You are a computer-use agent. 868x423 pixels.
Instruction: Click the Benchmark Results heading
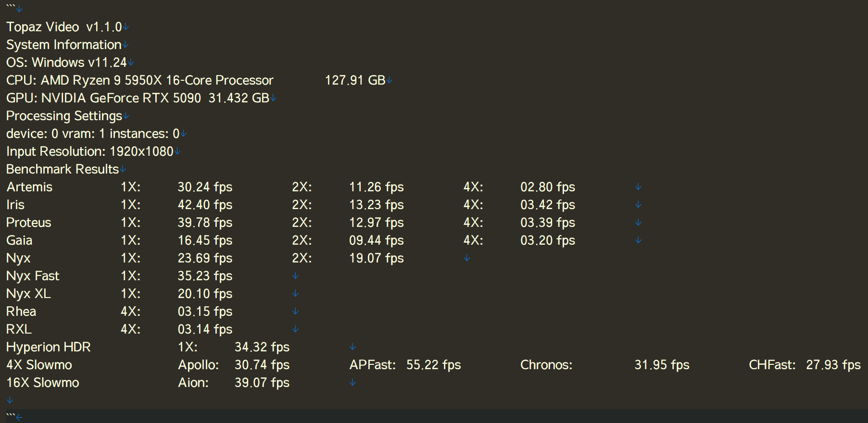[62, 169]
